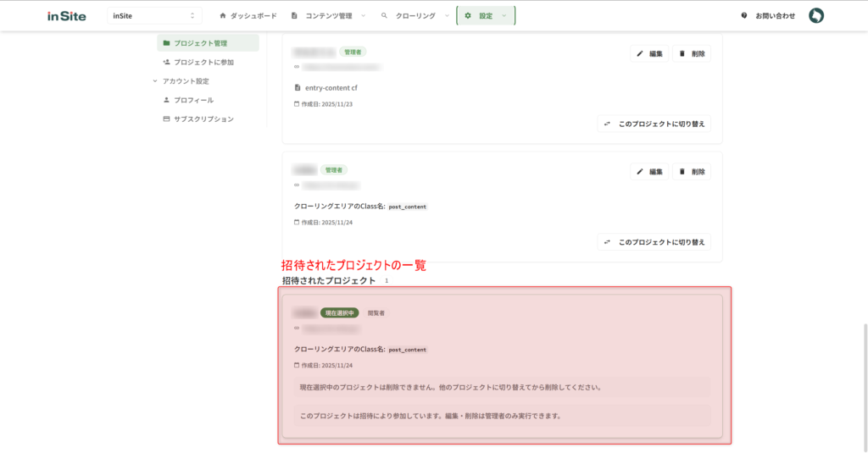This screenshot has width=868, height=453.
Task: Click the link icon in the entry-content cf card
Action: coord(297,67)
